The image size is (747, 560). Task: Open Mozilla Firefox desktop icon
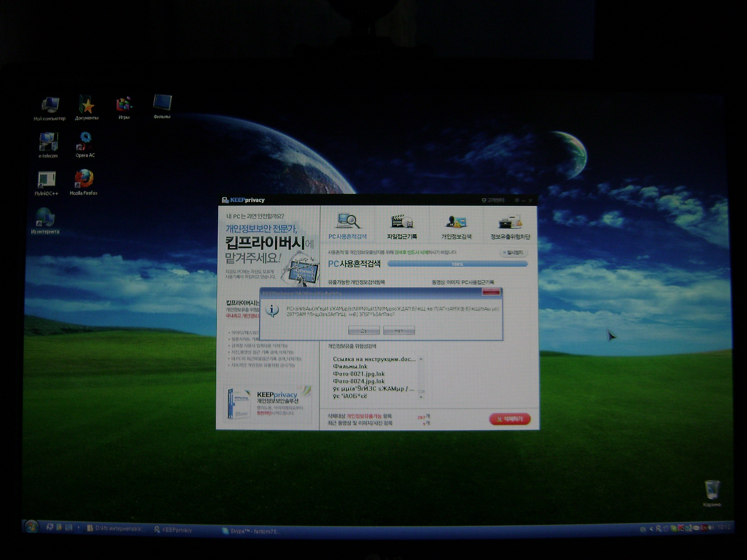click(84, 182)
